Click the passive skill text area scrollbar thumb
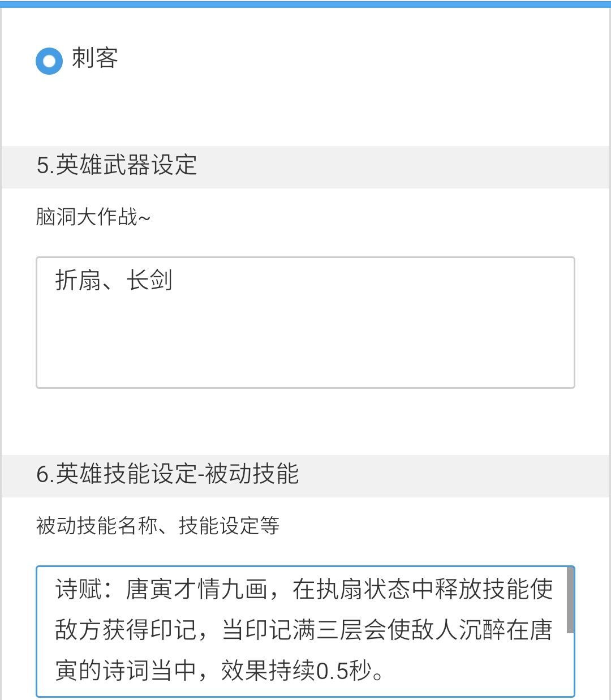 pyautogui.click(x=570, y=600)
